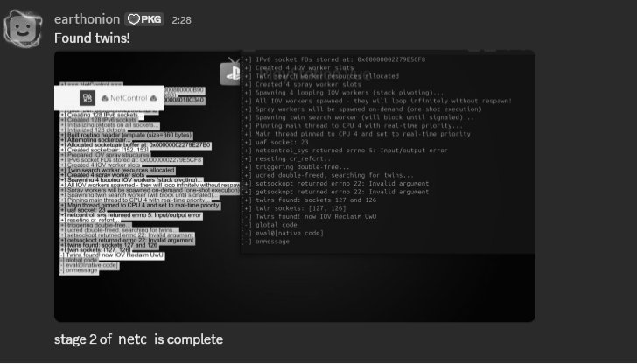Click the PKG heart role tag

click(x=144, y=19)
